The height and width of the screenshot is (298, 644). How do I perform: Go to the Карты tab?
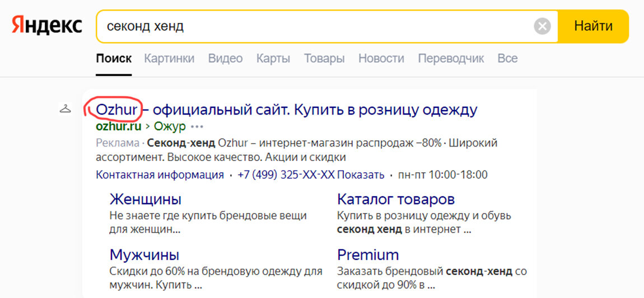pyautogui.click(x=273, y=59)
